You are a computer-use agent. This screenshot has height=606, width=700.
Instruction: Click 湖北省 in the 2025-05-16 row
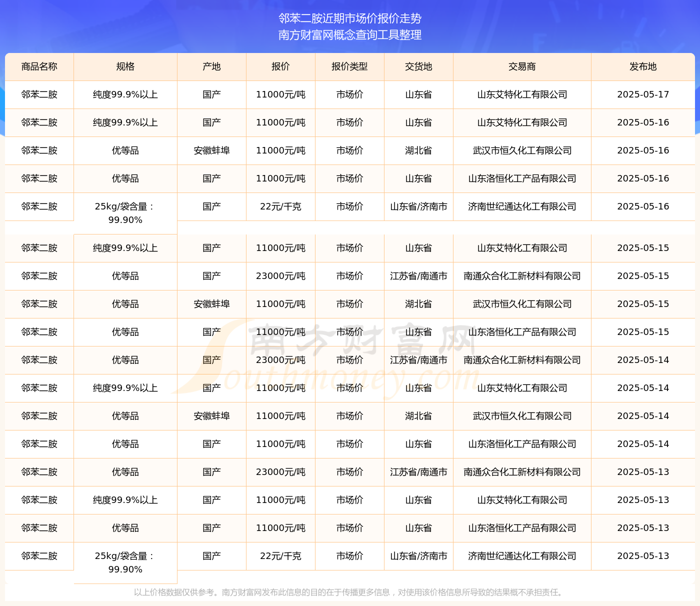point(419,150)
